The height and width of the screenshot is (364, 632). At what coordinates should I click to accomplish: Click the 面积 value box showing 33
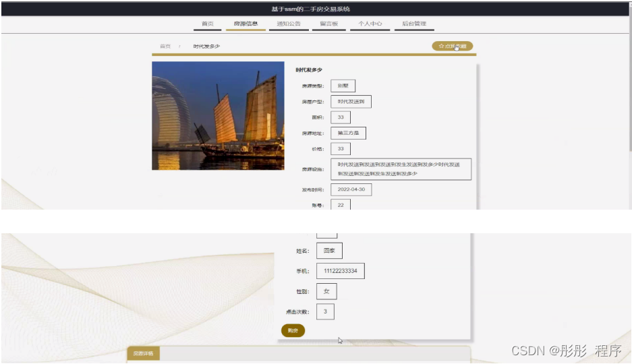click(341, 117)
